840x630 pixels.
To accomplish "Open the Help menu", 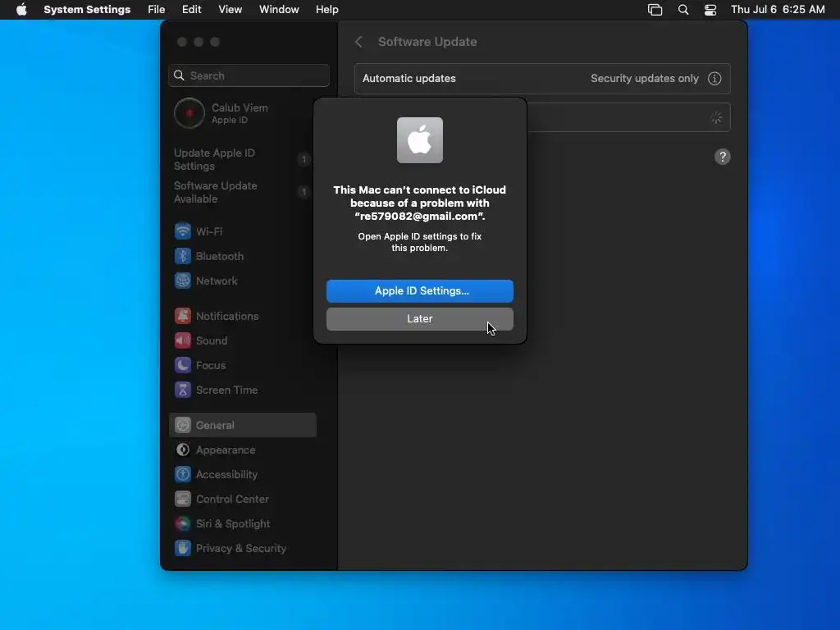I will tap(326, 10).
